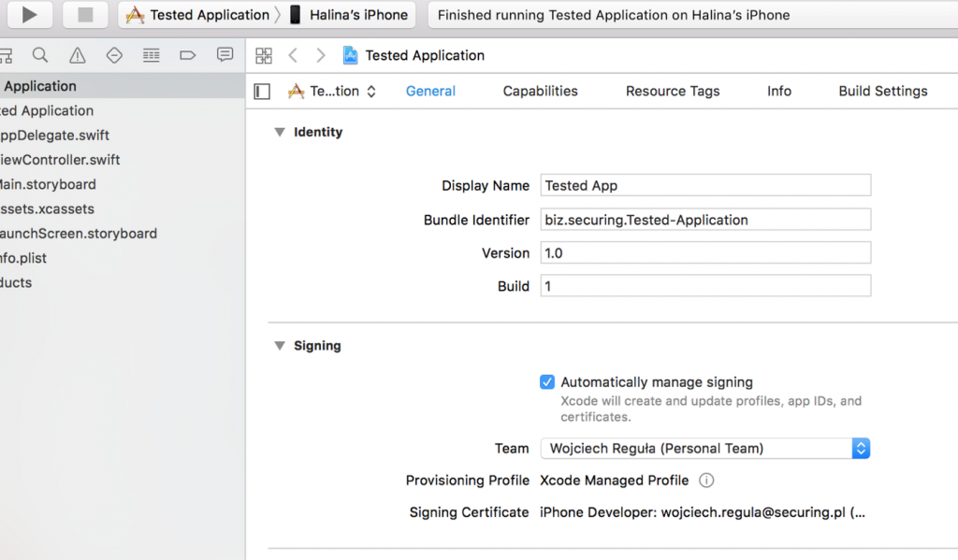The height and width of the screenshot is (560, 958).
Task: Open LaunchScreen.storyboard file
Action: (123, 234)
